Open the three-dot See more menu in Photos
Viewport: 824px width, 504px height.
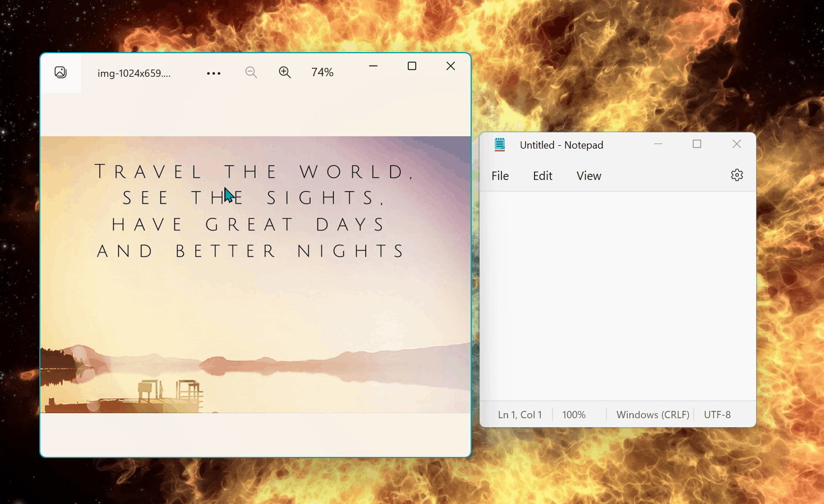(214, 73)
